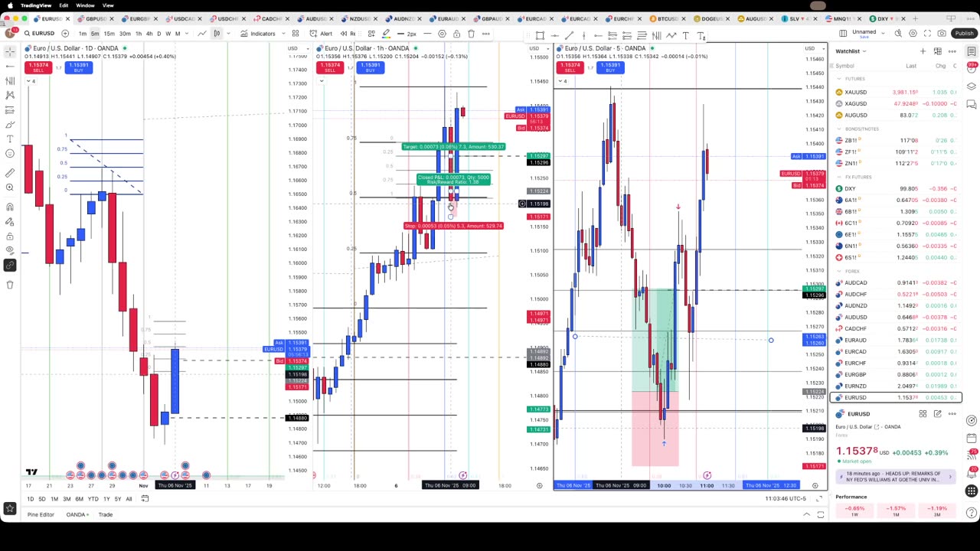Open the Edit menu in menu bar

point(64,5)
